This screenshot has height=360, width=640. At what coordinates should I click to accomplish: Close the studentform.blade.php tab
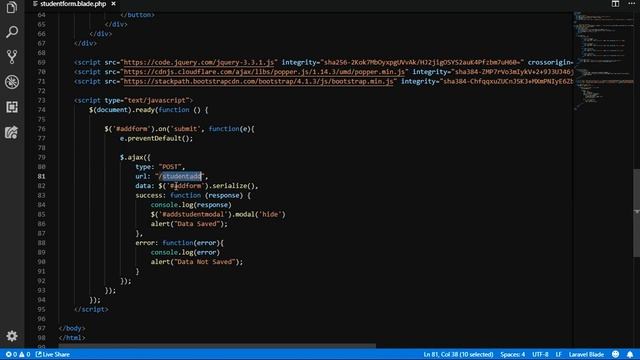113,4
